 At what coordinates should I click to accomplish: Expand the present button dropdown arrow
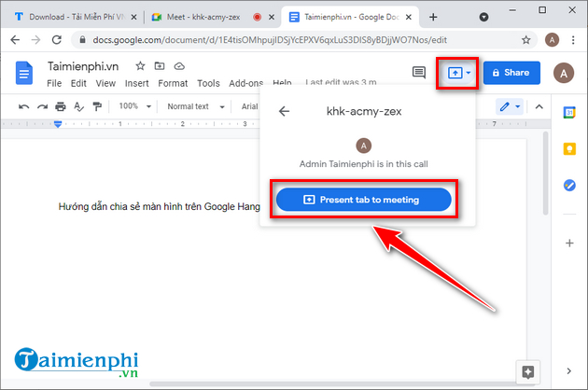(469, 73)
